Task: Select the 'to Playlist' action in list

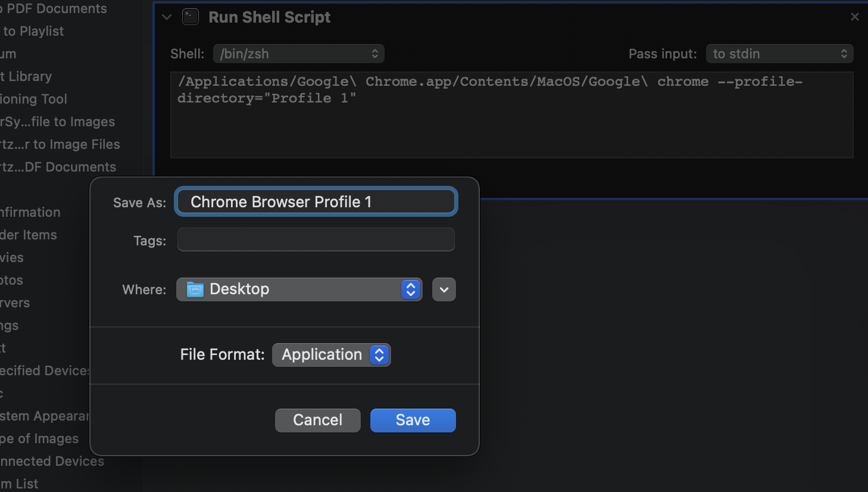Action: pyautogui.click(x=33, y=31)
